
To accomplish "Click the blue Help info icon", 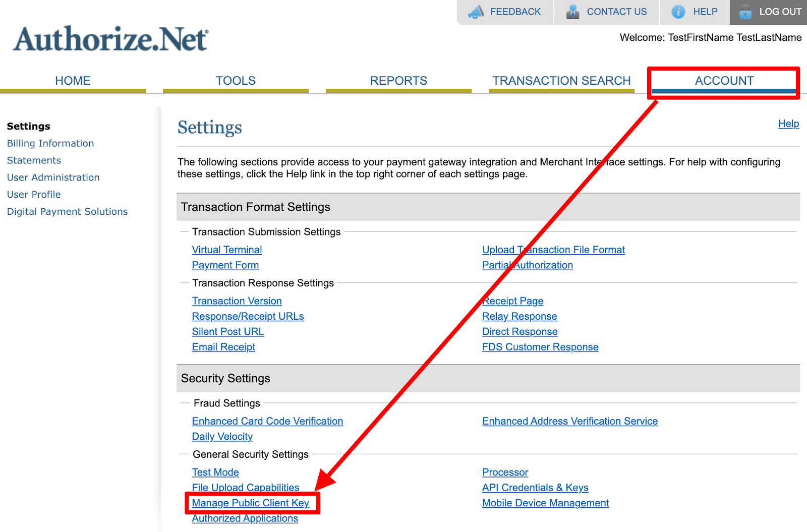I will click(678, 12).
